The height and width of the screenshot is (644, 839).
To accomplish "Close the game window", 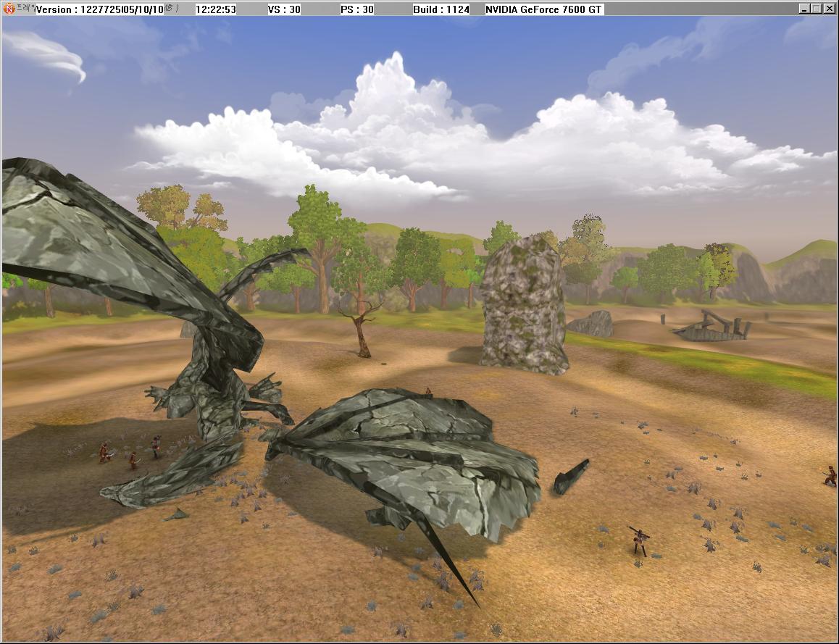I will [829, 9].
